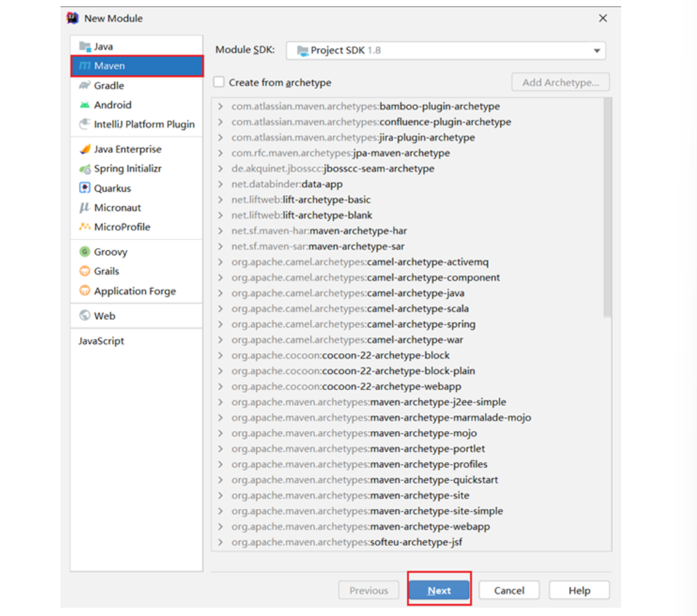
Task: Expand maven-archetype-webapp chevron
Action: (x=221, y=526)
